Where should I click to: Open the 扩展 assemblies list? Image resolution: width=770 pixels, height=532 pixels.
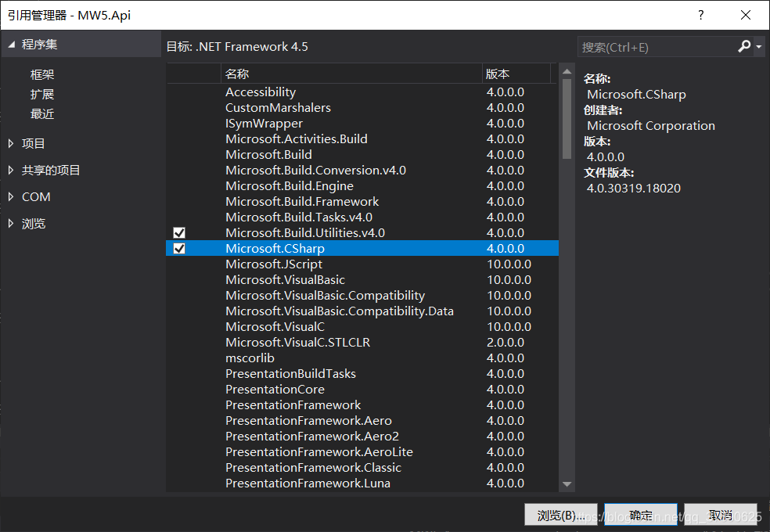(42, 94)
